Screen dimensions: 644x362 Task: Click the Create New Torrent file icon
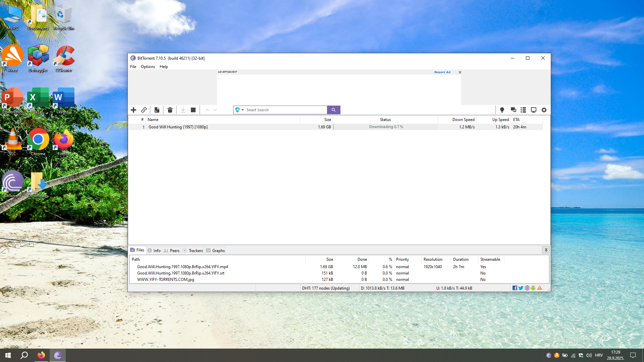tap(157, 110)
